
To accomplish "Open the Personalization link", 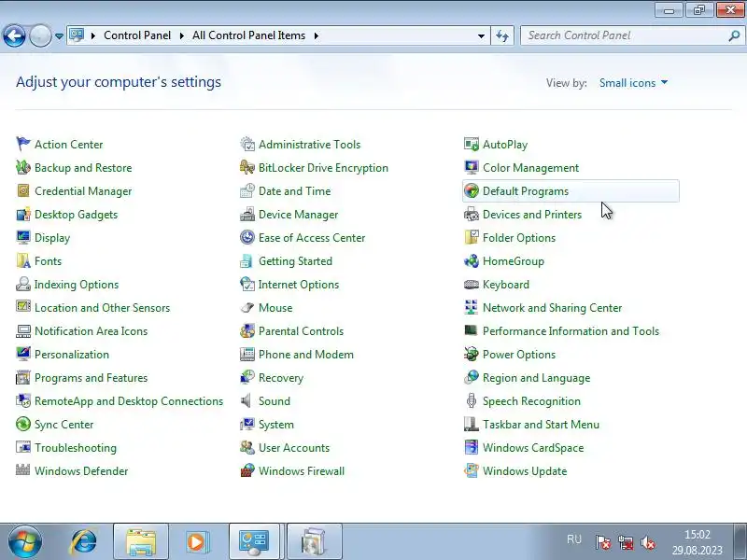I will pyautogui.click(x=72, y=355).
